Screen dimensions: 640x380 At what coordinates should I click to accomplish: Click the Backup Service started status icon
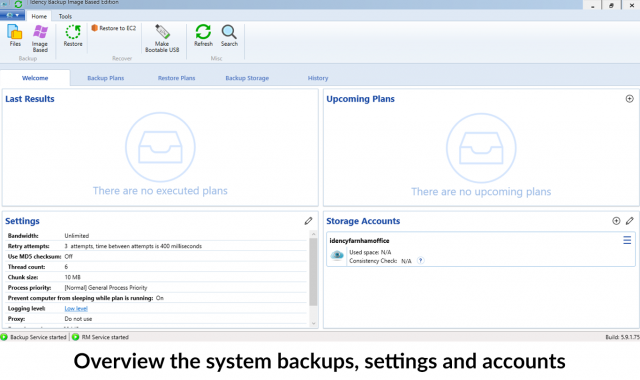point(4,337)
